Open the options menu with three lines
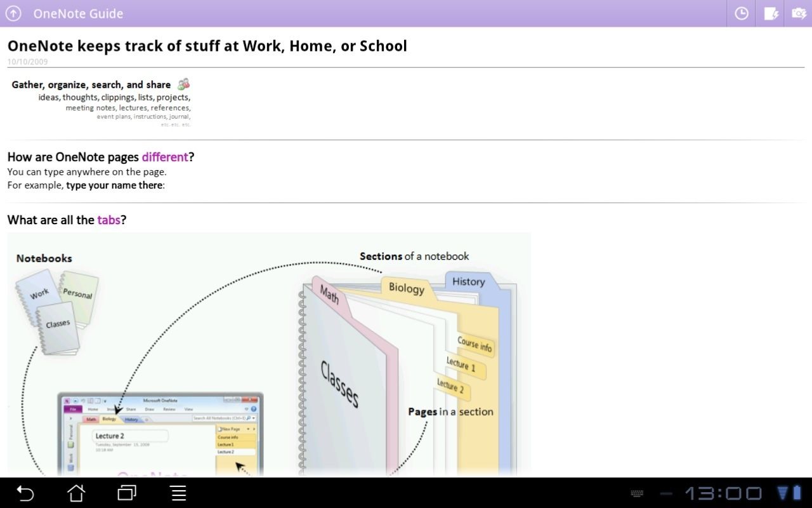The image size is (812, 508). (178, 493)
